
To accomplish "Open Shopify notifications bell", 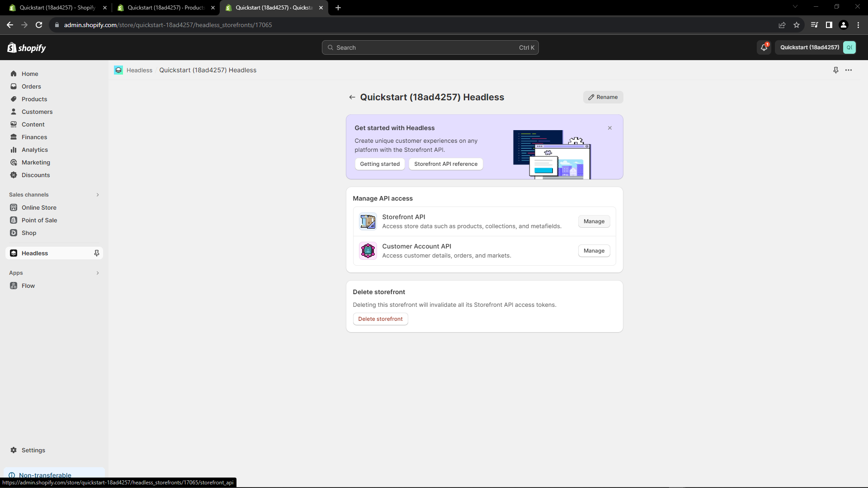I will coord(764,47).
